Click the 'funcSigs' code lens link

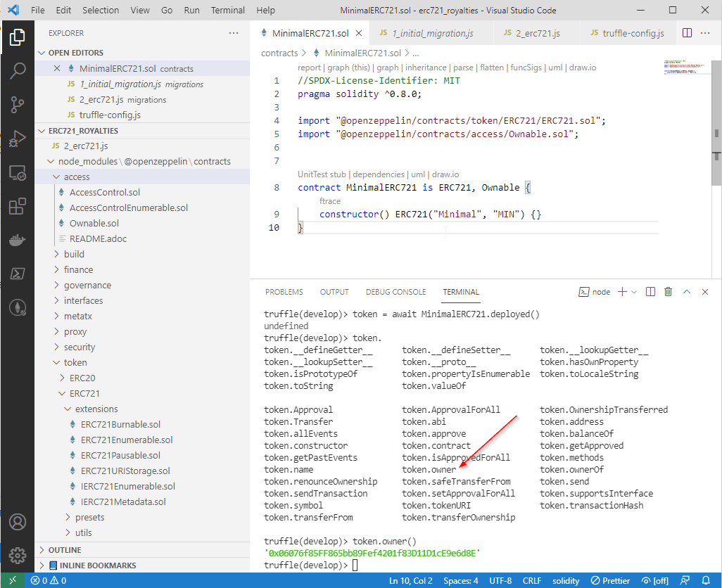coord(526,68)
